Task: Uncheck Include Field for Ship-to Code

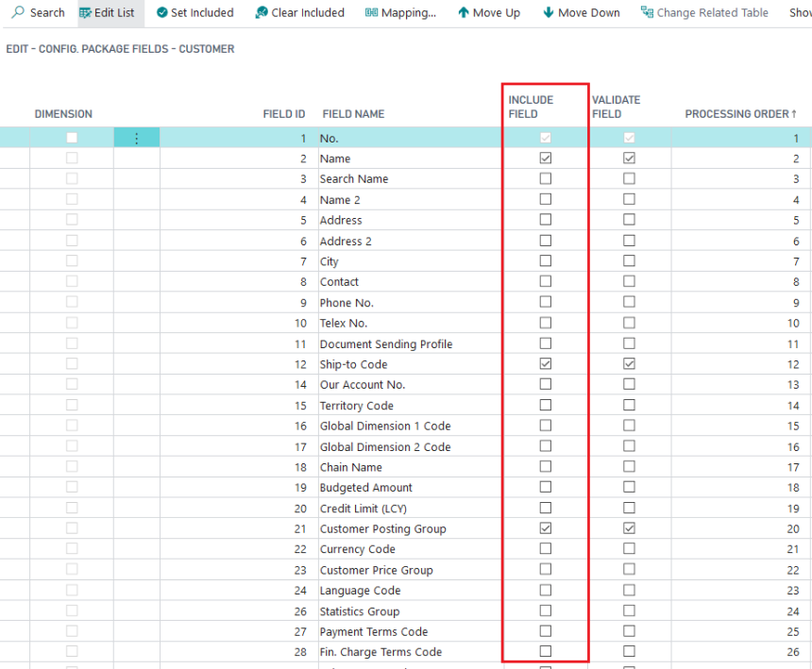Action: tap(545, 364)
